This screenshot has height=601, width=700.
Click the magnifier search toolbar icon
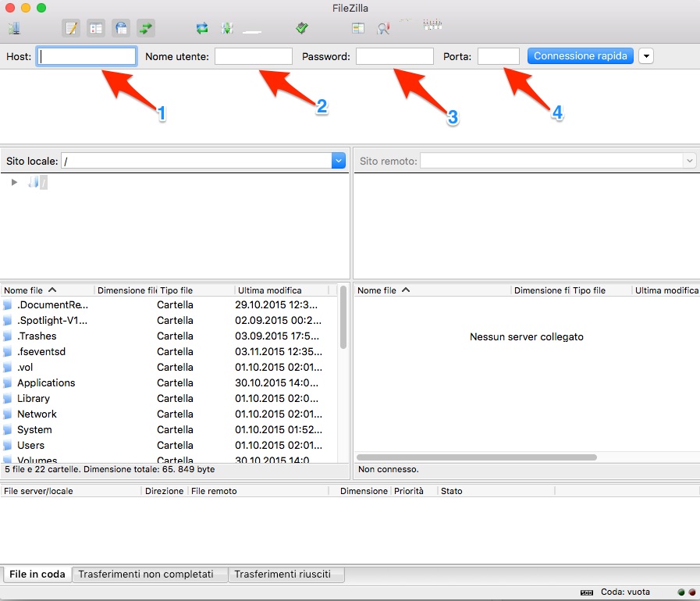click(383, 29)
